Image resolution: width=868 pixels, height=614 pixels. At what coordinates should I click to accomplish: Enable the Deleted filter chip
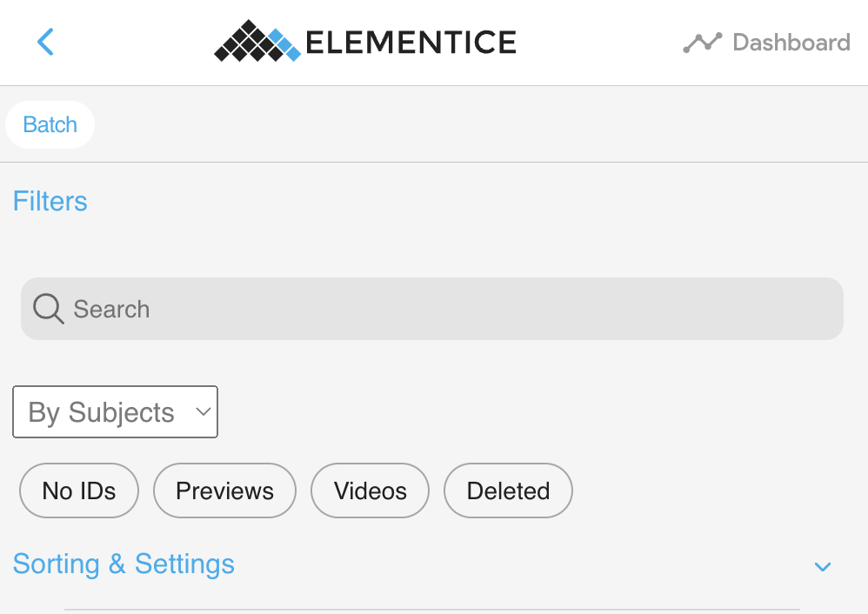point(508,491)
